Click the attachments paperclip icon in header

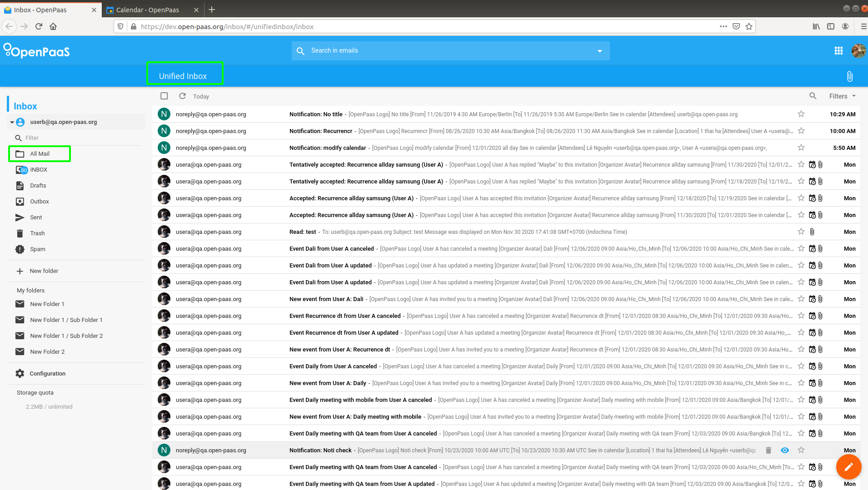tap(849, 76)
